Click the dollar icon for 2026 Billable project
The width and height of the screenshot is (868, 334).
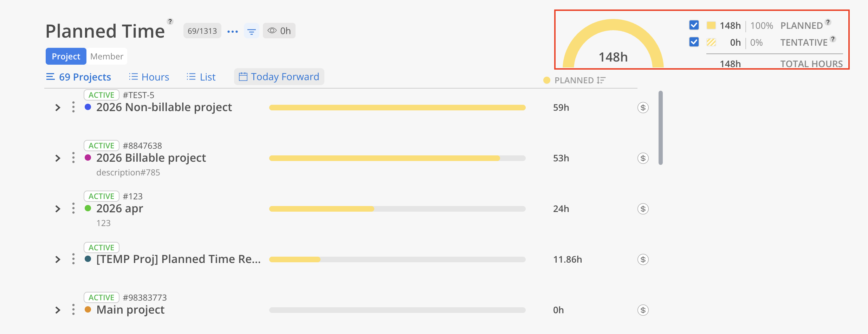click(x=643, y=158)
